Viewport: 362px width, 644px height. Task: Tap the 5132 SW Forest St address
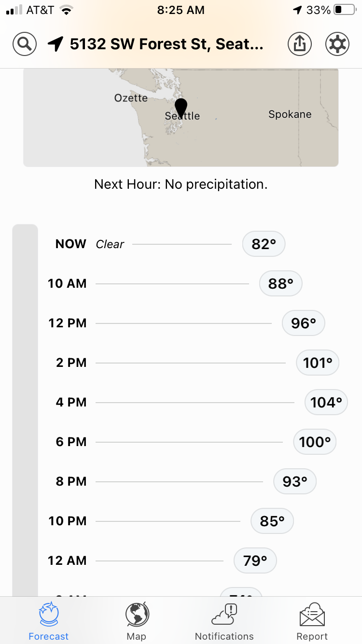[167, 44]
